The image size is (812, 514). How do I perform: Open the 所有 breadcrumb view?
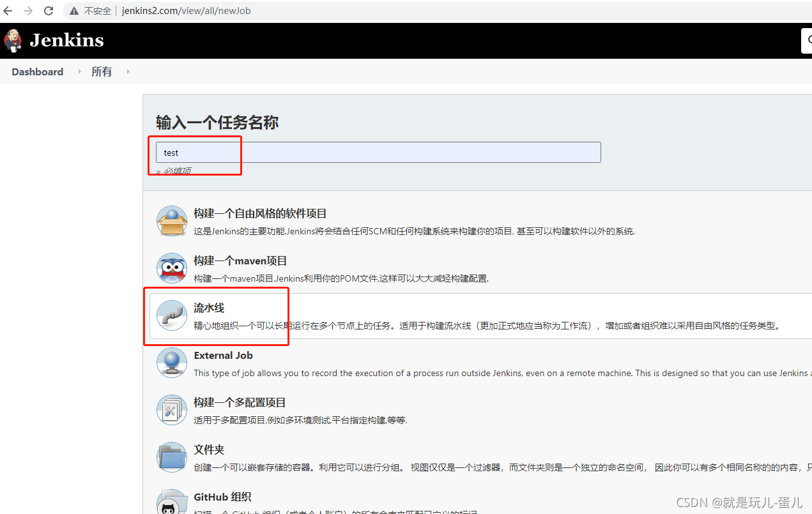tap(102, 72)
